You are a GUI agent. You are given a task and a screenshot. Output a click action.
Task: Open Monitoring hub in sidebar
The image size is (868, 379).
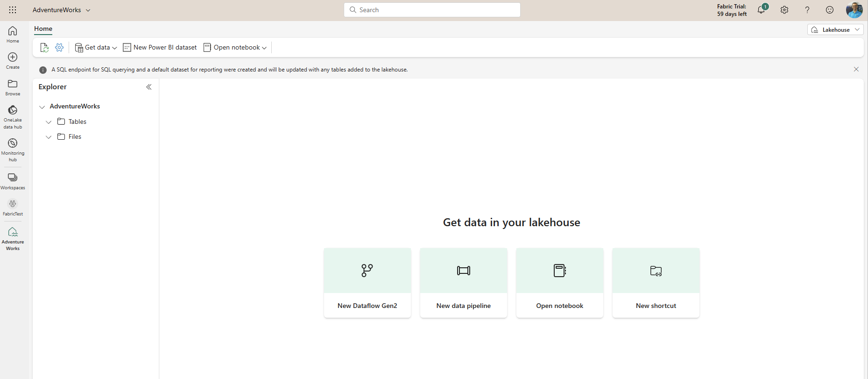point(13,150)
